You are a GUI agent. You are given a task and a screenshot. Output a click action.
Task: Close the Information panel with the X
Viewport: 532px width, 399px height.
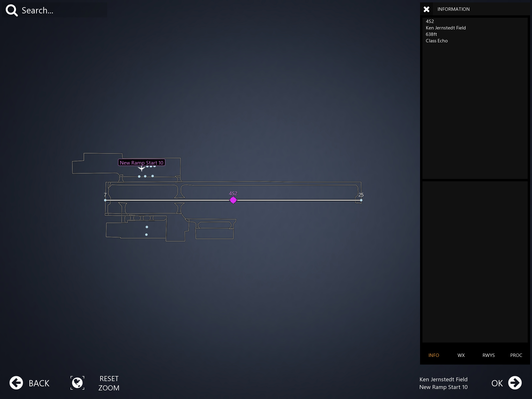pos(427,9)
